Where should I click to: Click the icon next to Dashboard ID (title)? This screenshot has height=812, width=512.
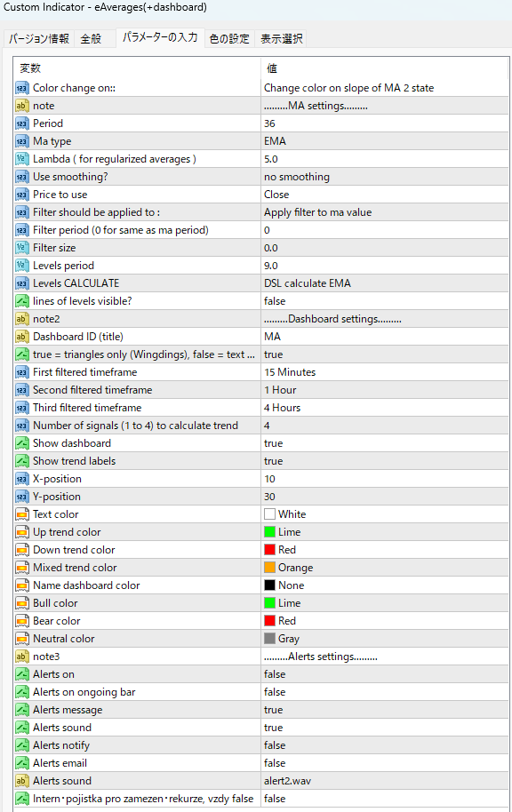21,337
